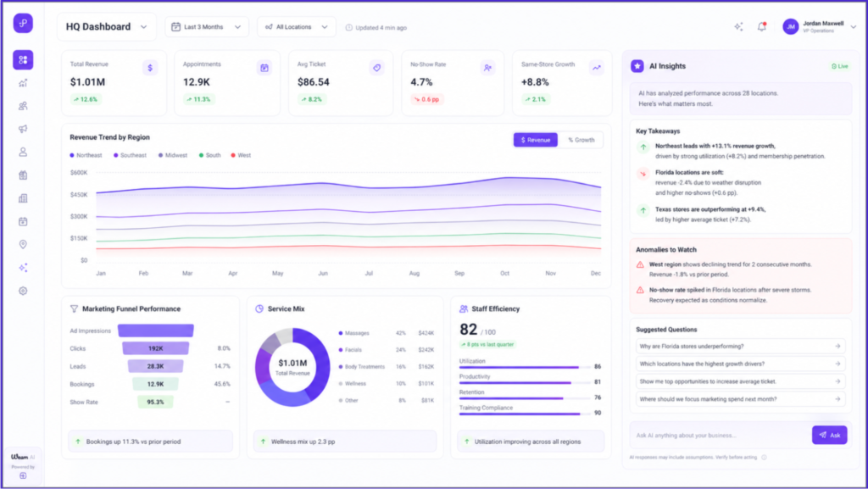
Task: Open the buildings icon in sidebar
Action: point(23,198)
